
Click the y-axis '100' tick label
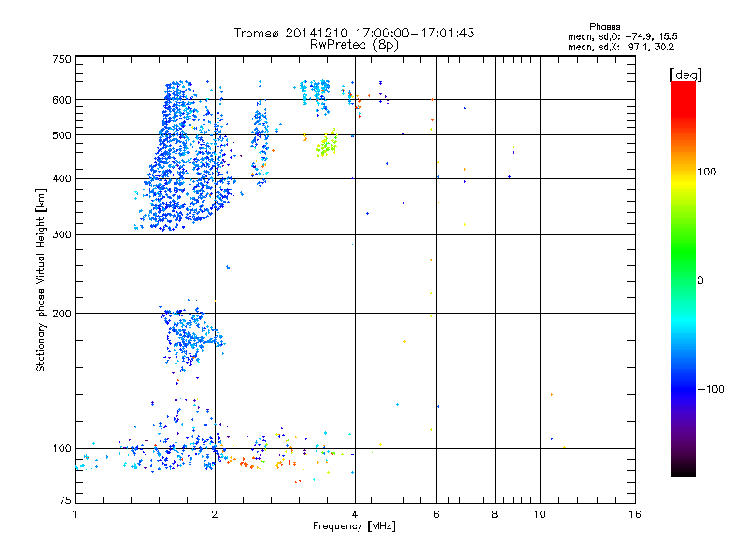[62, 449]
